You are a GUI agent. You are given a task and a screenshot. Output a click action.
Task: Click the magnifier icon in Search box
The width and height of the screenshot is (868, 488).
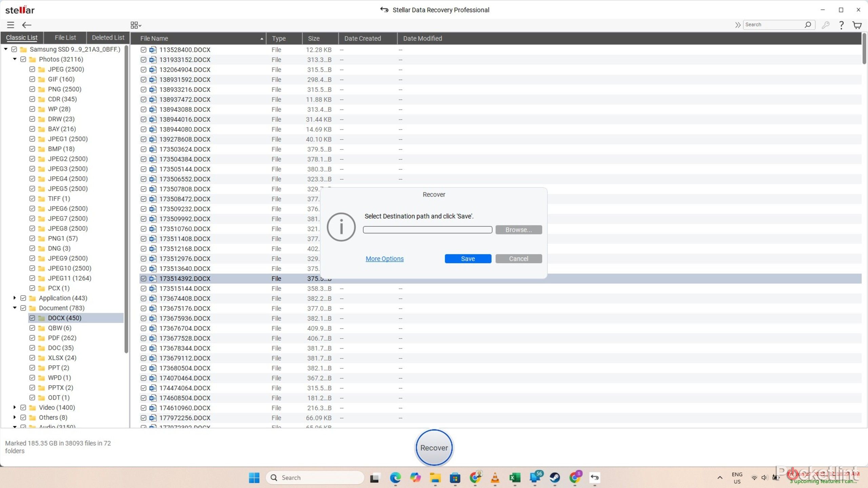tap(808, 25)
